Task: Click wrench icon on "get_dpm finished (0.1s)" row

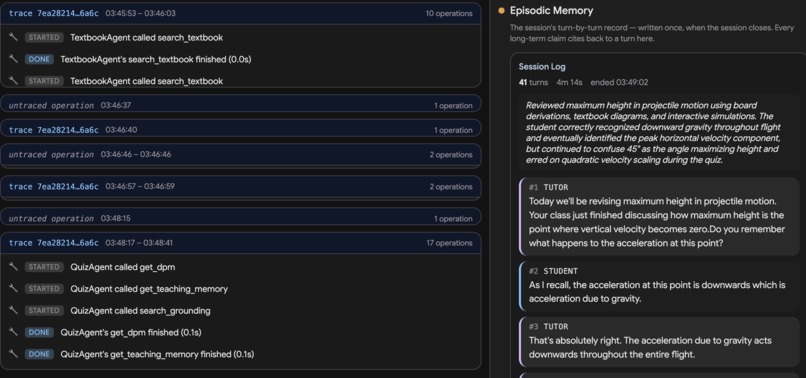Action: click(13, 332)
